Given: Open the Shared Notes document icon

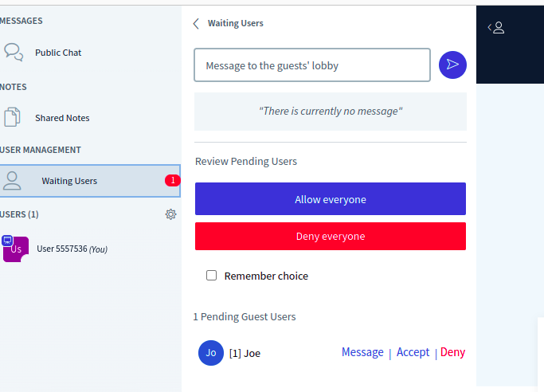Looking at the screenshot, I should 12,117.
